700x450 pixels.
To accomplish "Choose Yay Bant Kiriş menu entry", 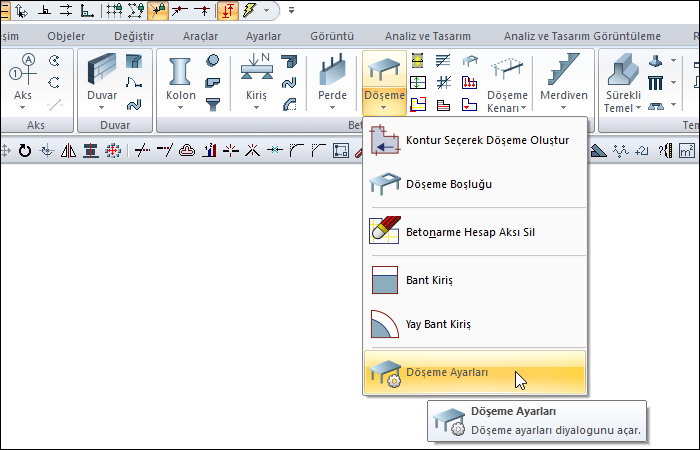I will click(475, 324).
